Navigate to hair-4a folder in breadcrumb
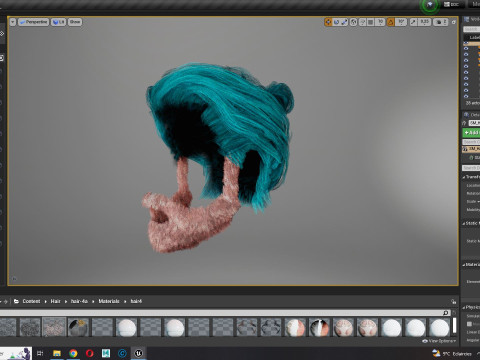Screen dimensions: 480x360 click(x=79, y=301)
